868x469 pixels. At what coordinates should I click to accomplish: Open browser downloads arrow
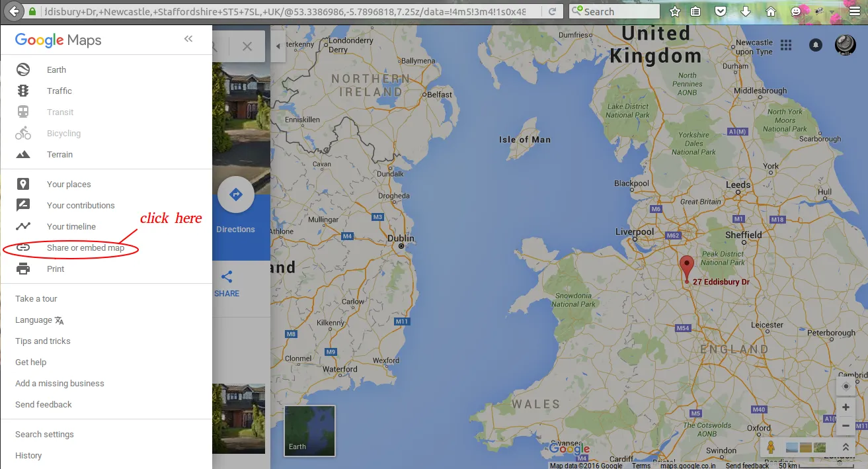(x=746, y=11)
